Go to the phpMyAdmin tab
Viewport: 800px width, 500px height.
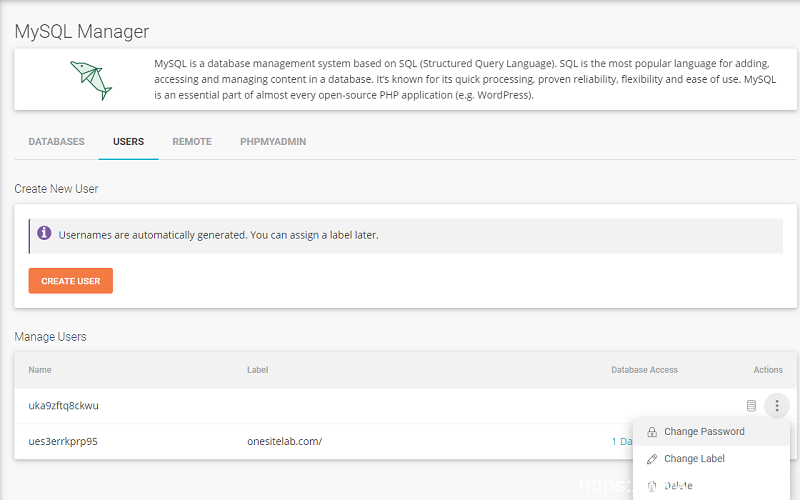(273, 142)
